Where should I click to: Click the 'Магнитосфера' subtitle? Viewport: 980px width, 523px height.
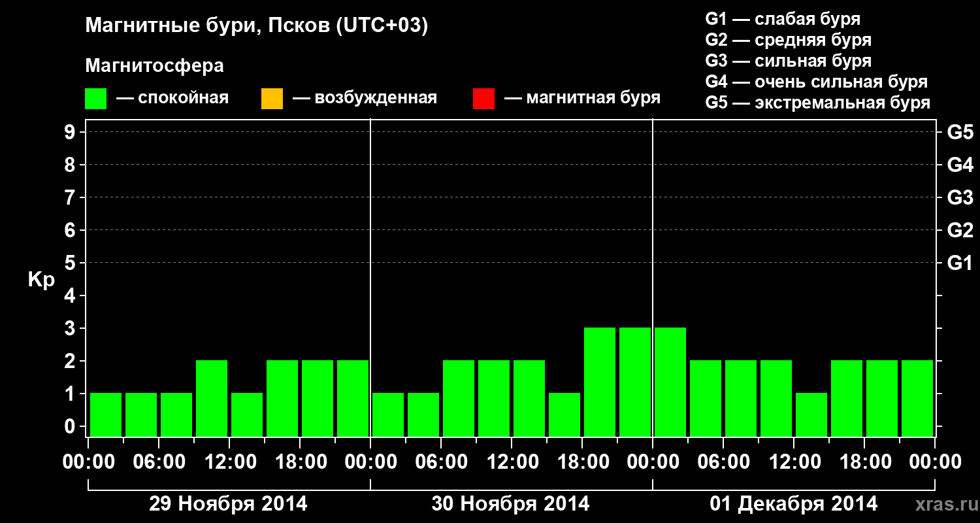(x=154, y=66)
